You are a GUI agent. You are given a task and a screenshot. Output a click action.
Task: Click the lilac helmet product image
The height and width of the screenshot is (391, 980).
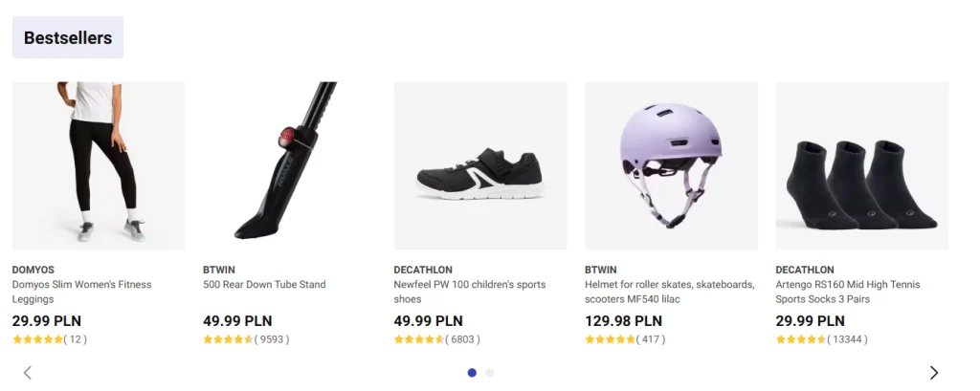(671, 165)
